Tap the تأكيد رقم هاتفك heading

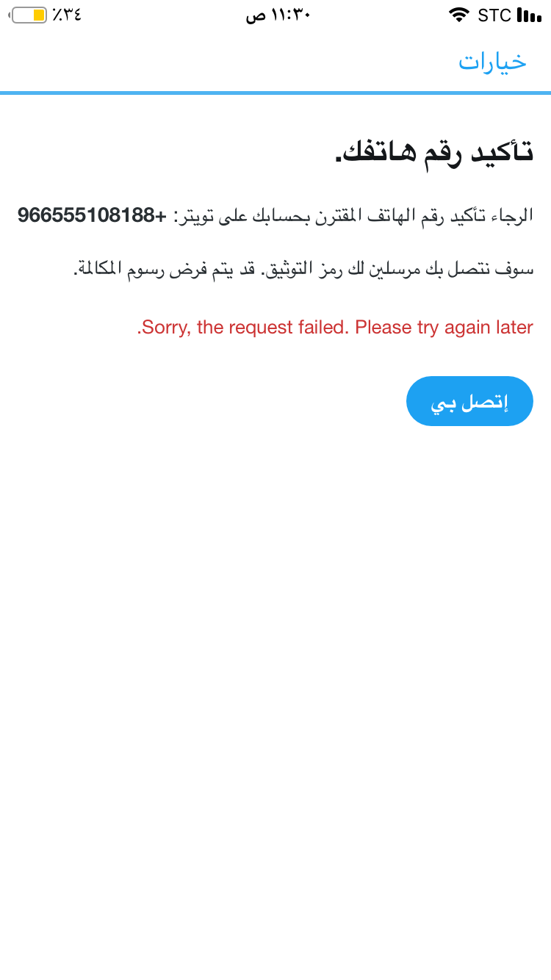point(434,151)
